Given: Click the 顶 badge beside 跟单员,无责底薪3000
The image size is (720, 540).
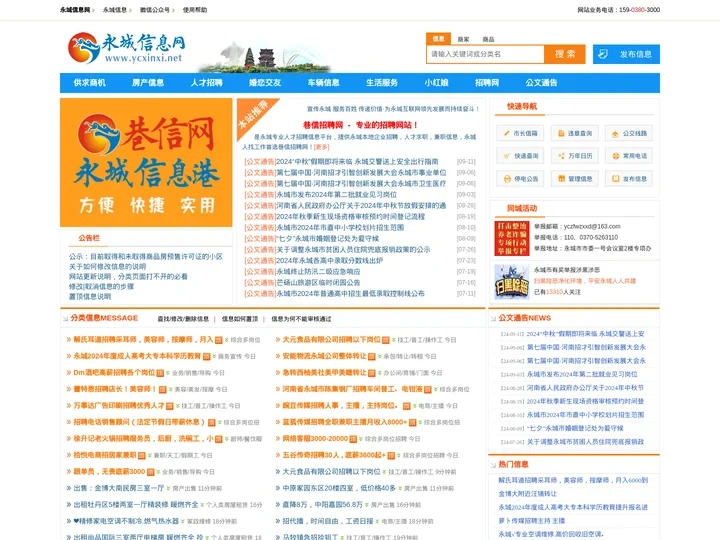Looking at the screenshot, I should 150,472.
